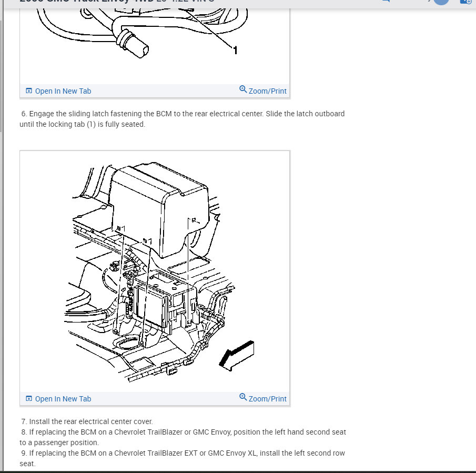Click step 8 about TrailBlazer or GMC Envoy
476x473 pixels.
(183, 437)
